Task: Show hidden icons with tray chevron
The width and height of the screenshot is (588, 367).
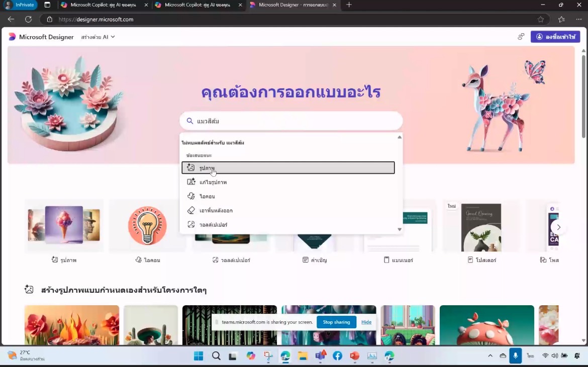Action: tap(490, 356)
